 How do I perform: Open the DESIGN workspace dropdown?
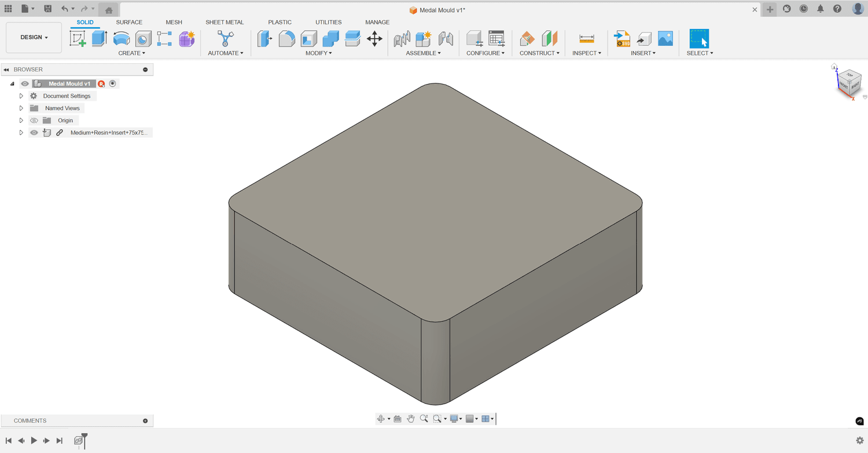pos(34,37)
